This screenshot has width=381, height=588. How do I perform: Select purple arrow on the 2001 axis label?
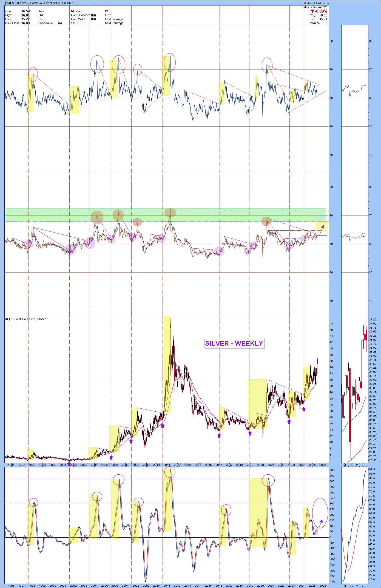(x=69, y=464)
